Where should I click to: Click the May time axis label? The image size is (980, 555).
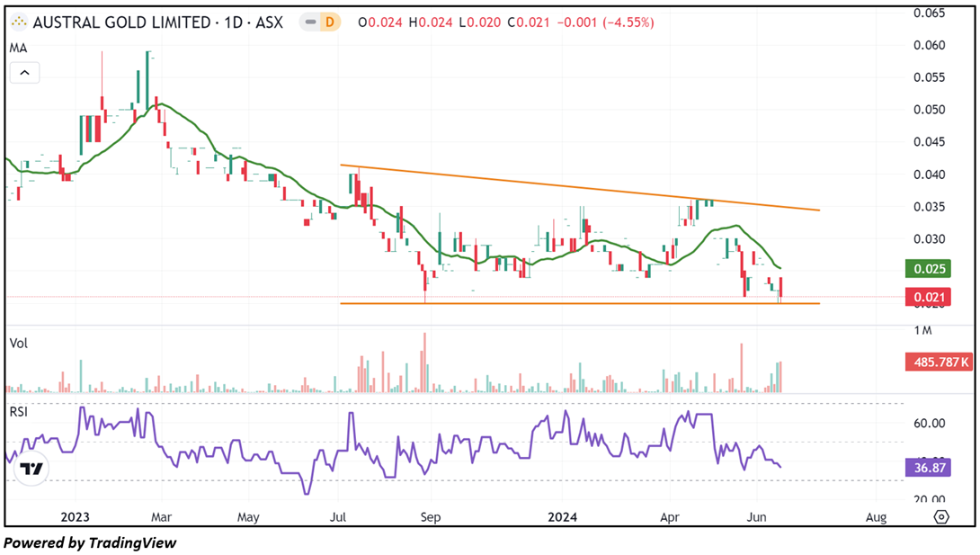248,517
